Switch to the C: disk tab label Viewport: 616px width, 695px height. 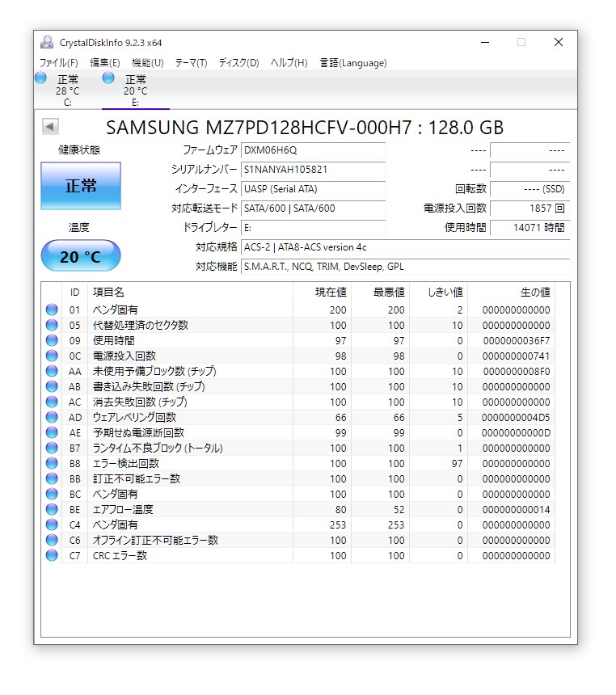click(67, 103)
